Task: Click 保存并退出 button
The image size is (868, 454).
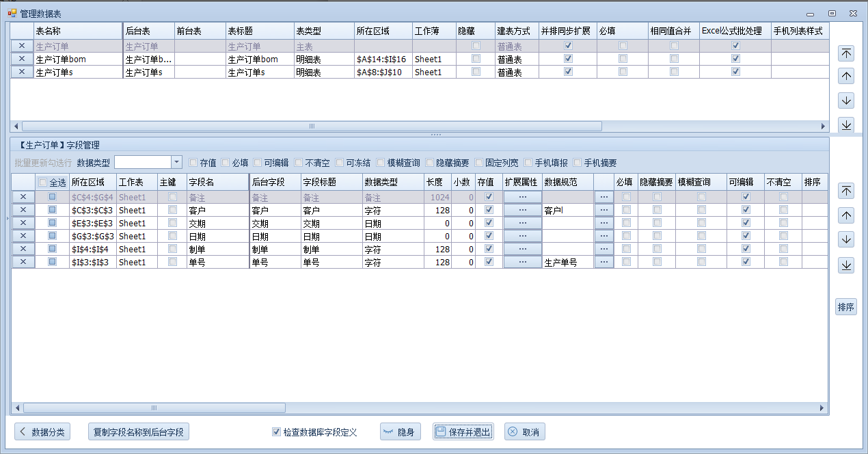Action: (463, 432)
